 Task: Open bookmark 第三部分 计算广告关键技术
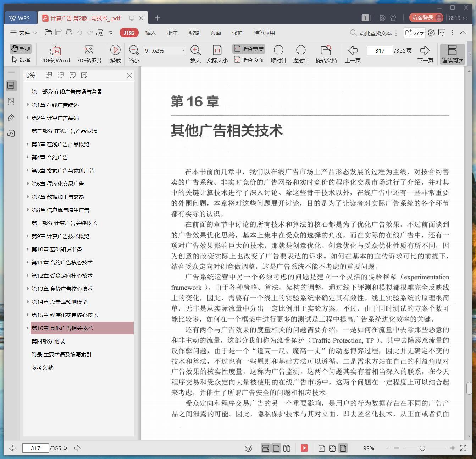64,223
